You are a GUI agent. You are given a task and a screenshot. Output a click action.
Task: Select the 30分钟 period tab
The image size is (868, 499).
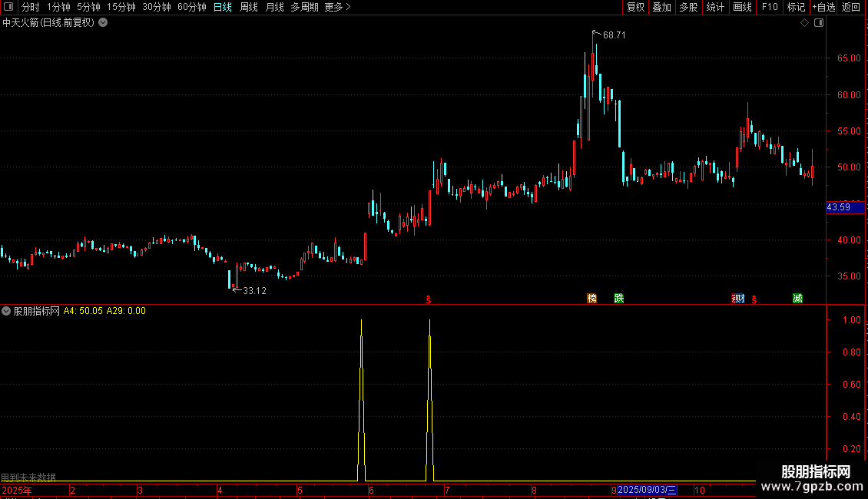[x=157, y=7]
